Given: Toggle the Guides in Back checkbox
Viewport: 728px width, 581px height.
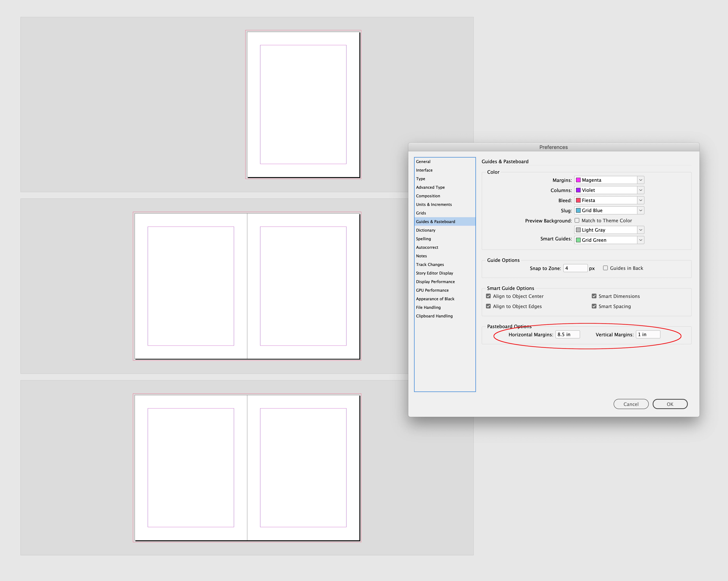Looking at the screenshot, I should [x=605, y=268].
